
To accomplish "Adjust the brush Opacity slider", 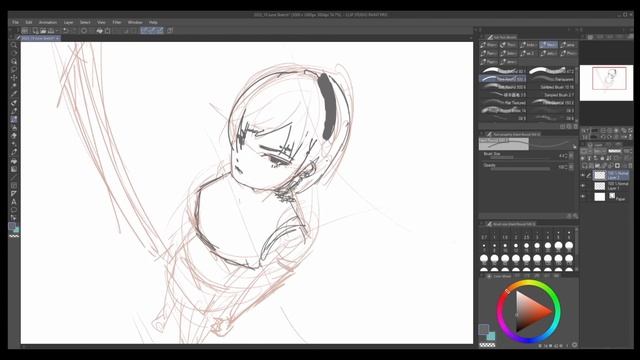I will tap(519, 168).
